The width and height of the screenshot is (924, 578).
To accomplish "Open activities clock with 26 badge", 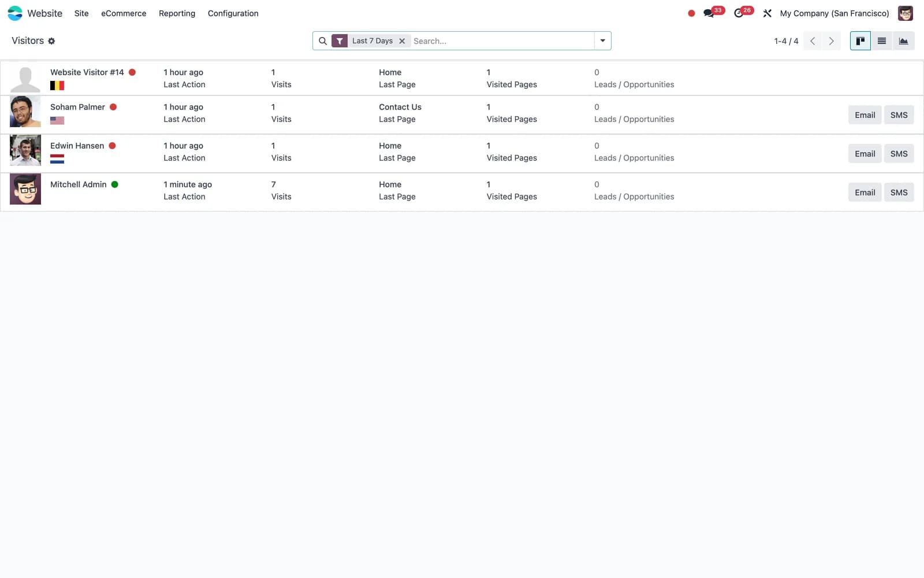I will (743, 13).
